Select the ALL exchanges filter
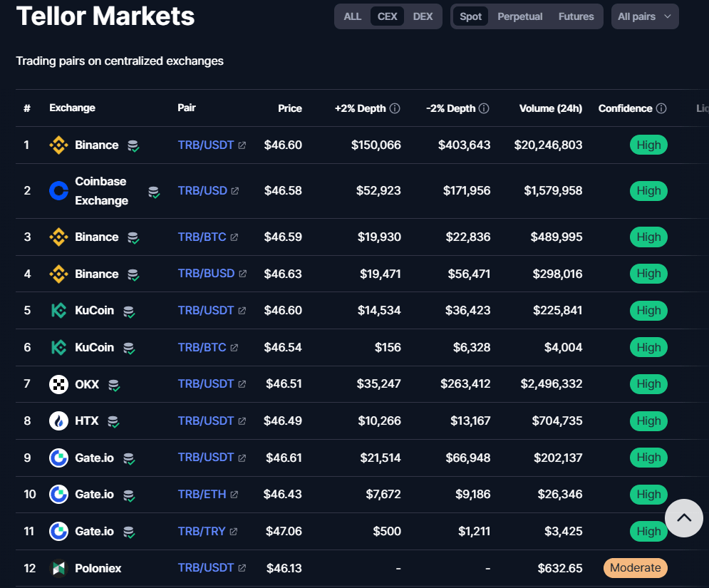Screen dimensions: 709x588 point(353,16)
